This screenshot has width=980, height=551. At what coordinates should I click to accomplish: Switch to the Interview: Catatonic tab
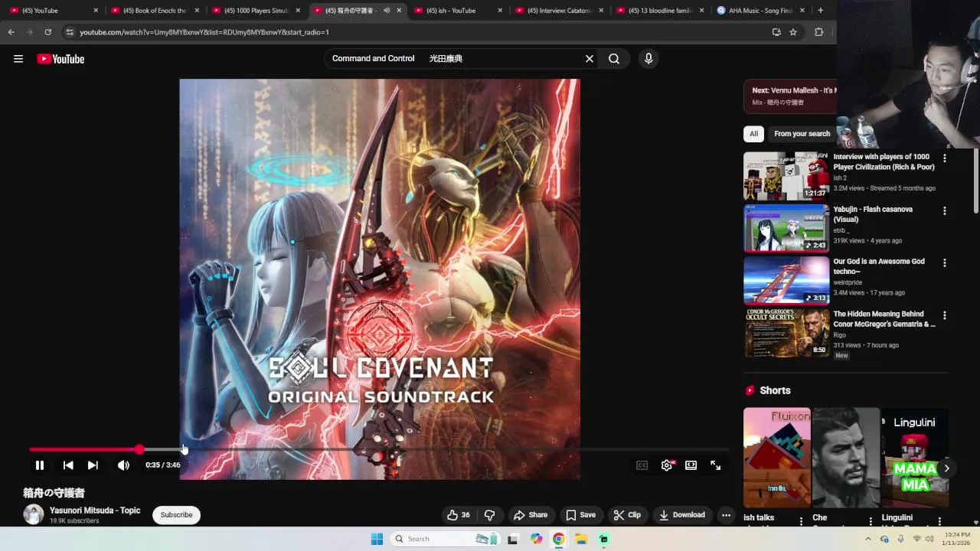pos(560,11)
